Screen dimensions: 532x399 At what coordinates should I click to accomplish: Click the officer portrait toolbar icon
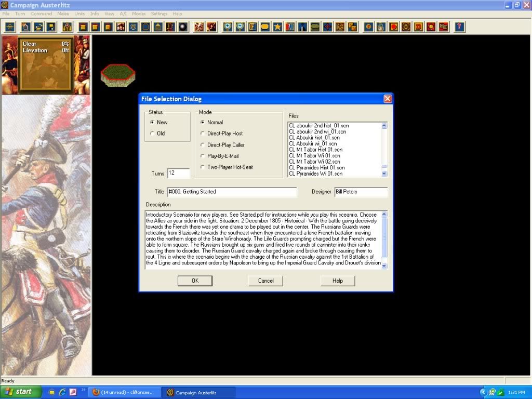(x=121, y=27)
